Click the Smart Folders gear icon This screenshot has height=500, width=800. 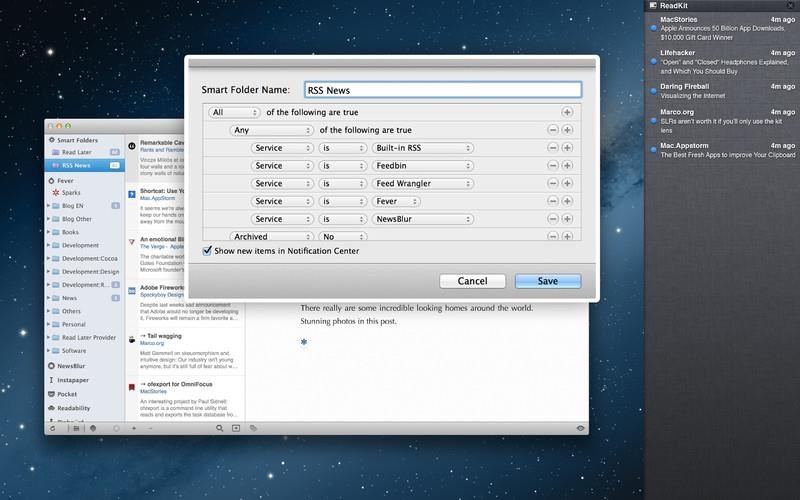[x=52, y=140]
